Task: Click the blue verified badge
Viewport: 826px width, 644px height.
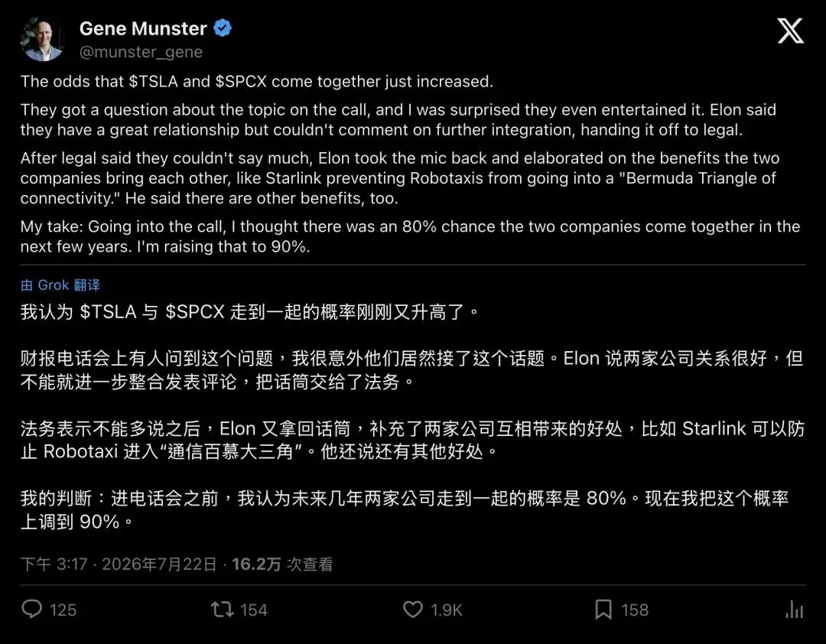Action: pyautogui.click(x=223, y=28)
